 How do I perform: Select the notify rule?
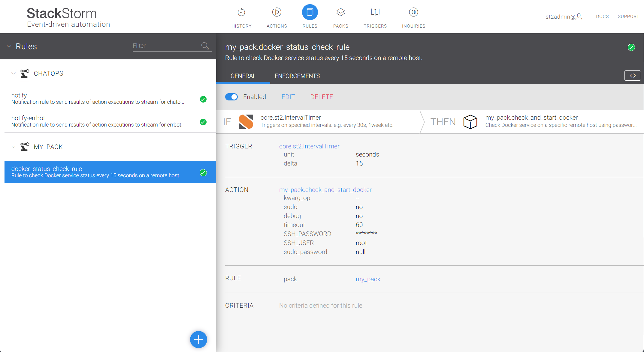point(110,99)
